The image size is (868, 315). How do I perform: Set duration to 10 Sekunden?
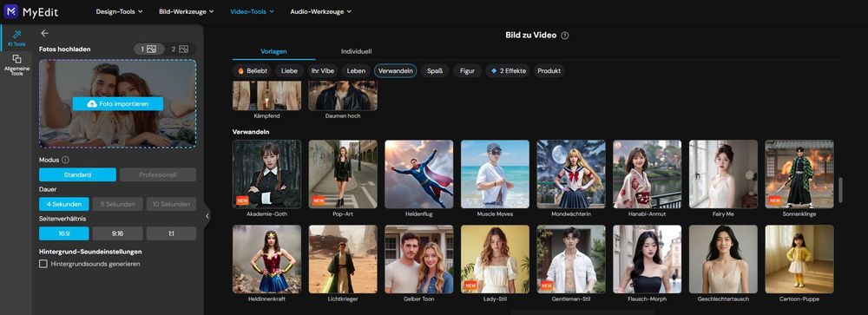tap(171, 204)
